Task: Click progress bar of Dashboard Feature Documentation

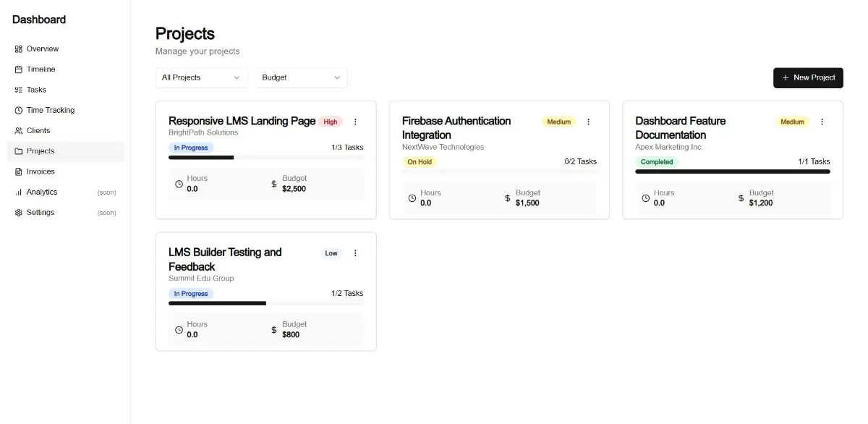Action: [x=732, y=171]
